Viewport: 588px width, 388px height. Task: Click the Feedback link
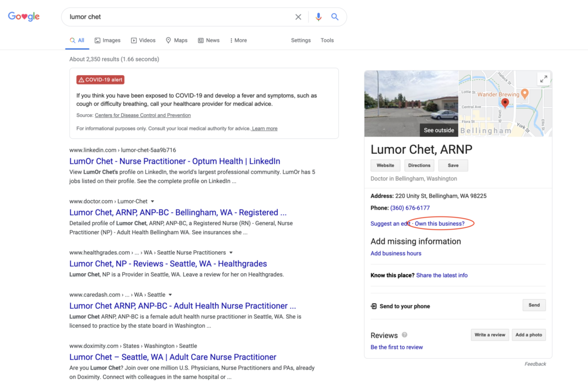click(535, 364)
